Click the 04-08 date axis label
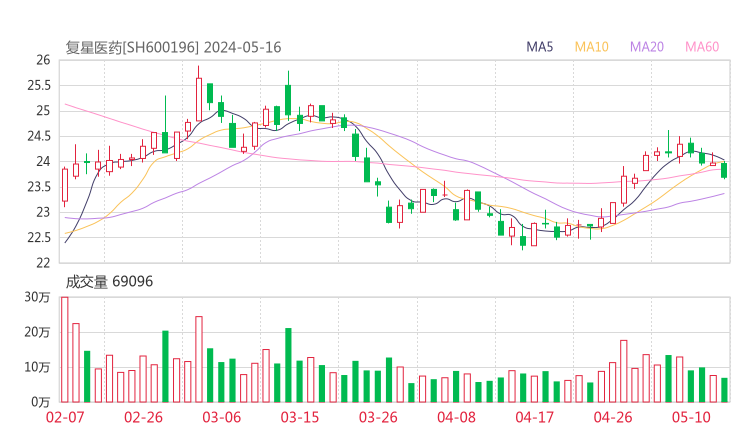The height and width of the screenshot is (440, 740). pyautogui.click(x=456, y=417)
